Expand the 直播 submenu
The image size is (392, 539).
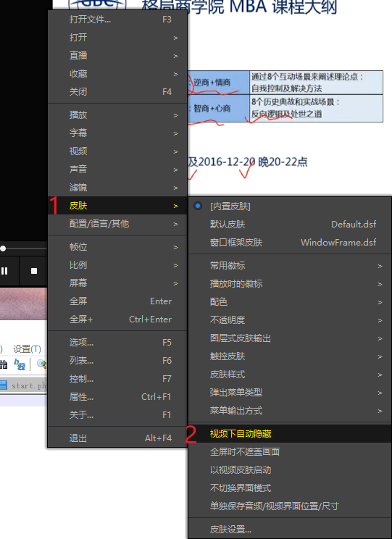tap(117, 56)
